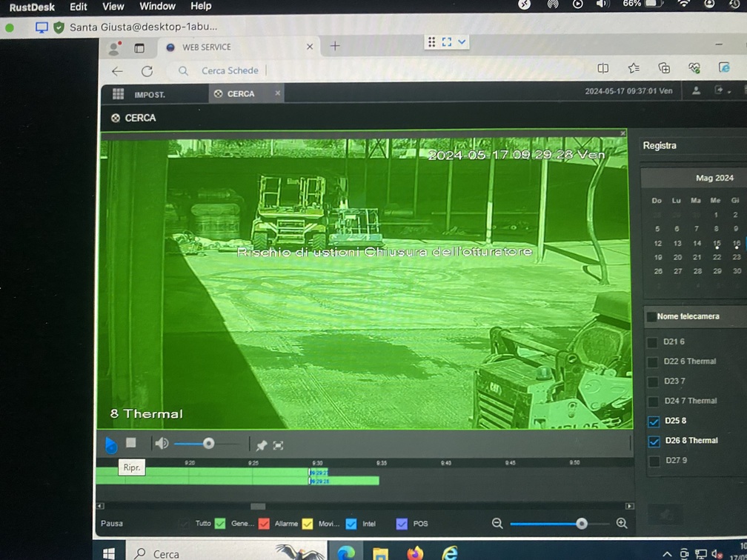Image resolution: width=747 pixels, height=560 pixels.
Task: Open the logout dropdown in header
Action: coord(722,90)
